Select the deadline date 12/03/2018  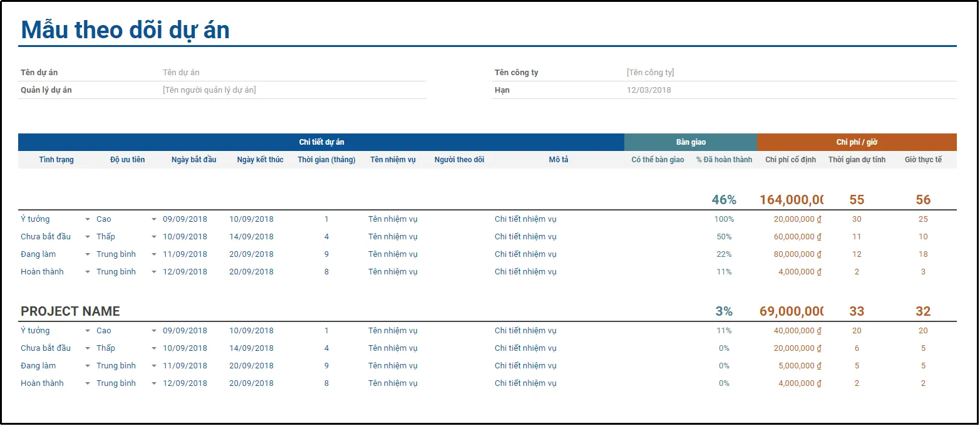point(649,90)
